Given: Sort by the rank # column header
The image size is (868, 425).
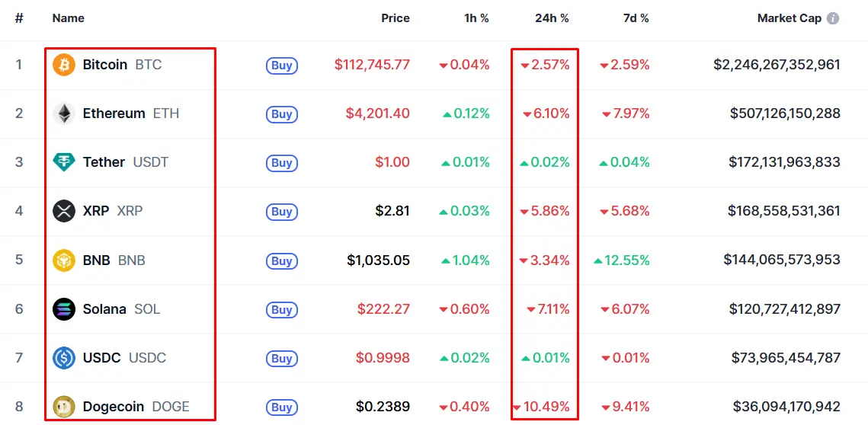Looking at the screenshot, I should pyautogui.click(x=19, y=18).
